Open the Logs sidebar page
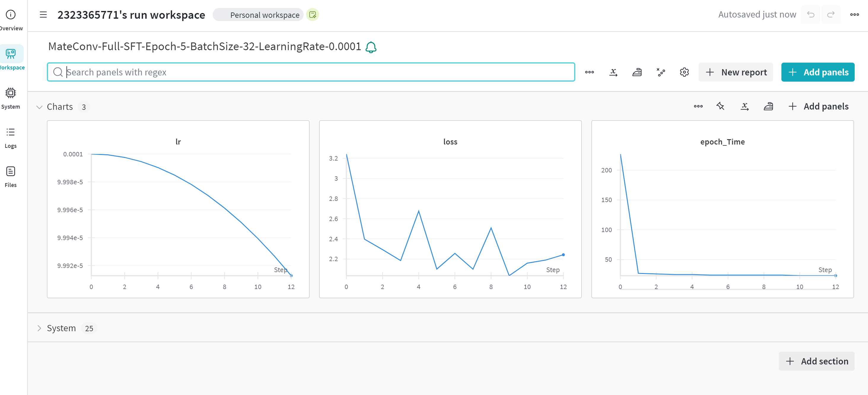The width and height of the screenshot is (868, 395). [x=11, y=138]
